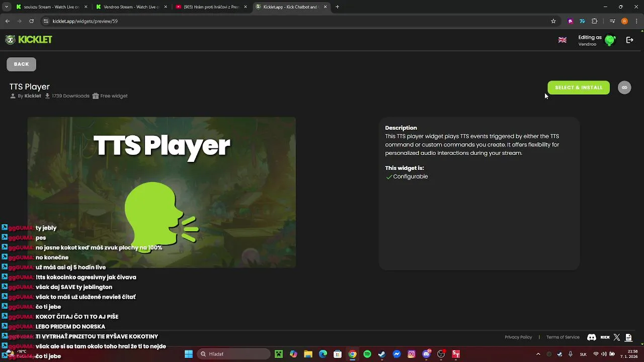
Task: Click the microphone tray icon
Action: click(x=570, y=354)
